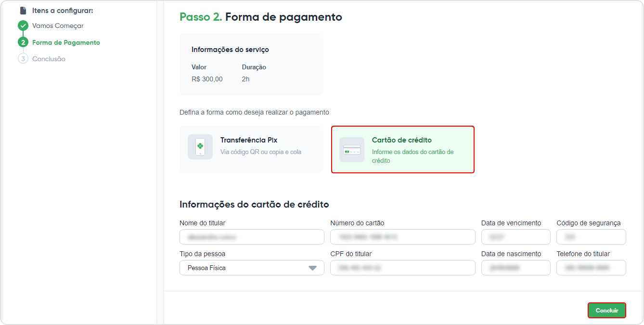This screenshot has width=644, height=325.
Task: Select the Cartão de crédito payment option
Action: tap(403, 149)
